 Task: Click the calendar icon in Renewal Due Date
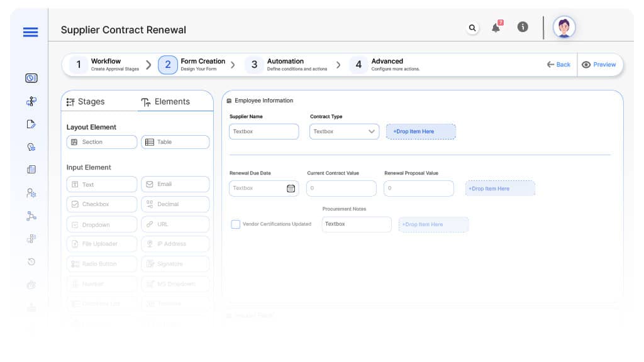291,189
